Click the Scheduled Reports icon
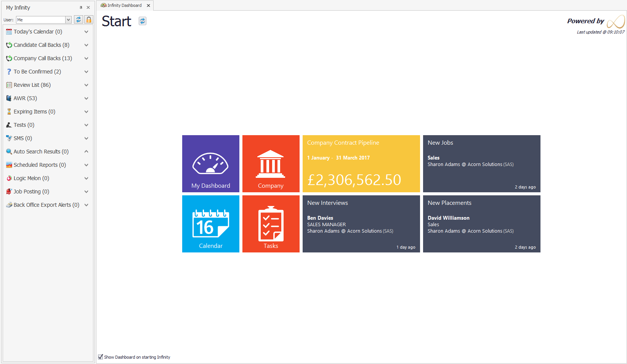The height and width of the screenshot is (364, 627). (9, 165)
